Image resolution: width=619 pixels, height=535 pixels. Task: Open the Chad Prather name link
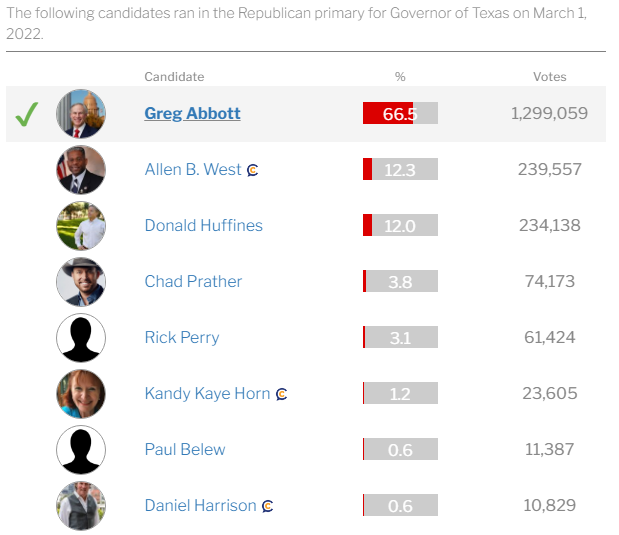193,282
